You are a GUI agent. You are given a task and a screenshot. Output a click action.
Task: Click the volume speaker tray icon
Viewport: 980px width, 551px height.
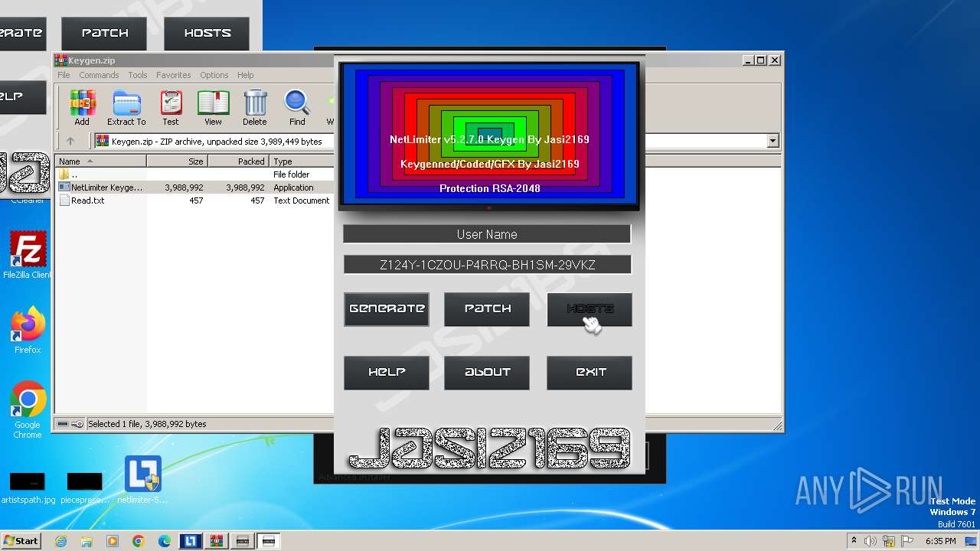870,541
